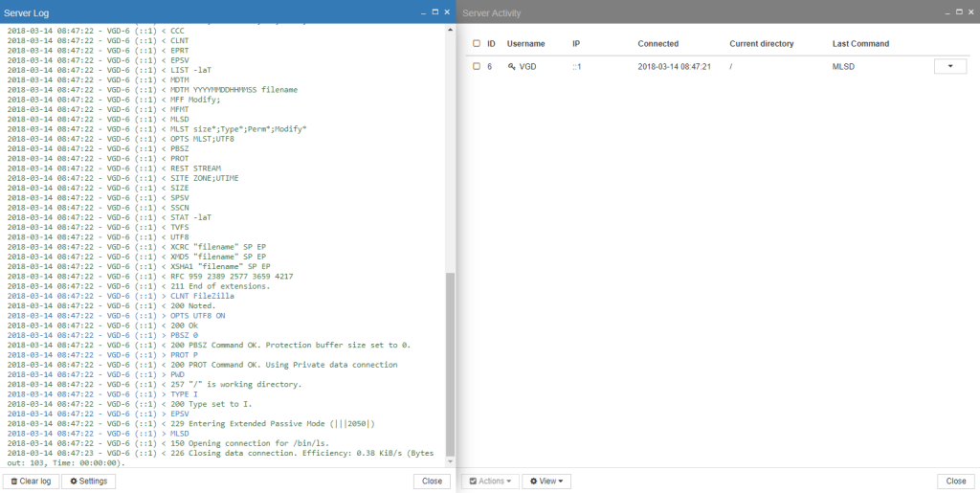980x493 pixels.
Task: Minimize the Server Log window
Action: click(x=424, y=12)
